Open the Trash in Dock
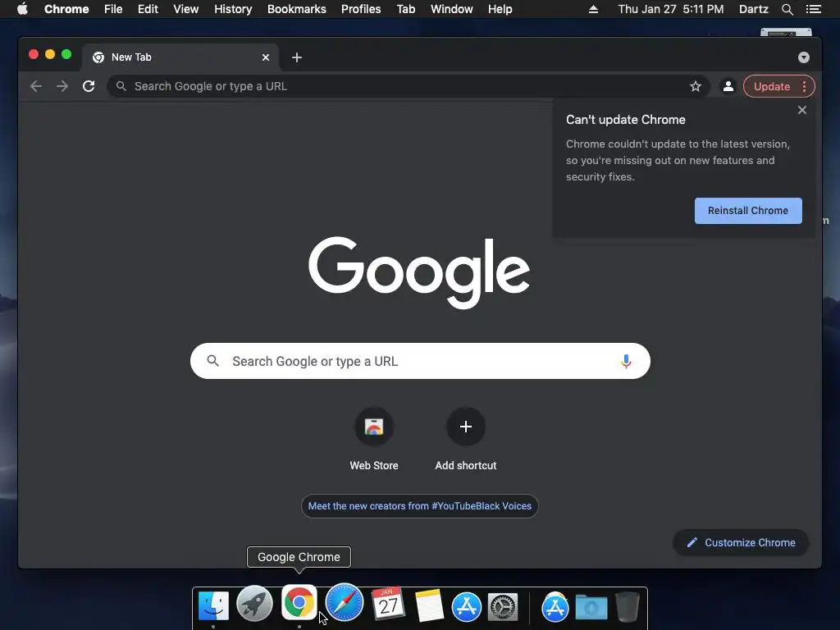Viewport: 840px width, 630px height. click(627, 606)
